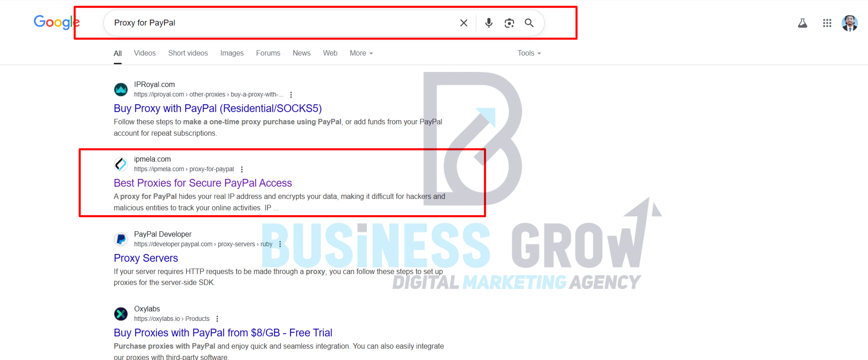868x360 pixels.
Task: Start voice search with microphone icon
Action: 489,23
